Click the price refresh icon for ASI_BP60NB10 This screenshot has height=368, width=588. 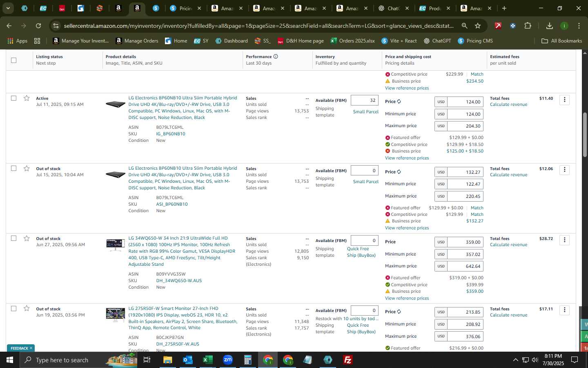(x=399, y=172)
